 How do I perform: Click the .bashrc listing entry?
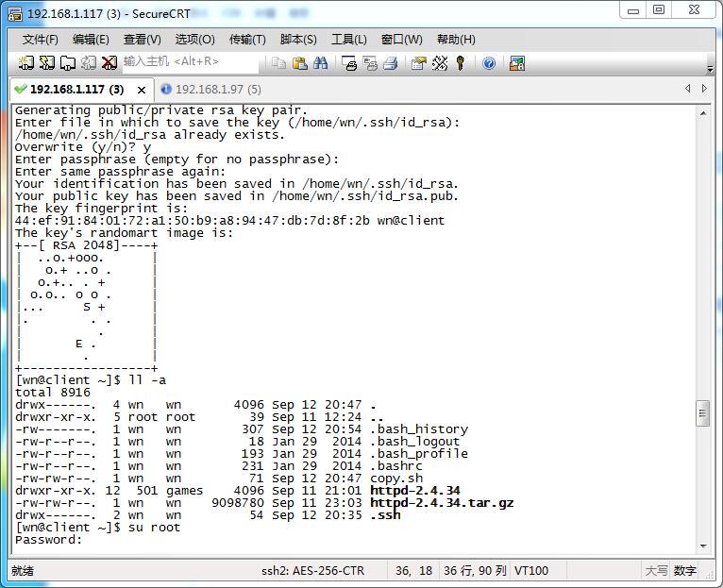396,466
